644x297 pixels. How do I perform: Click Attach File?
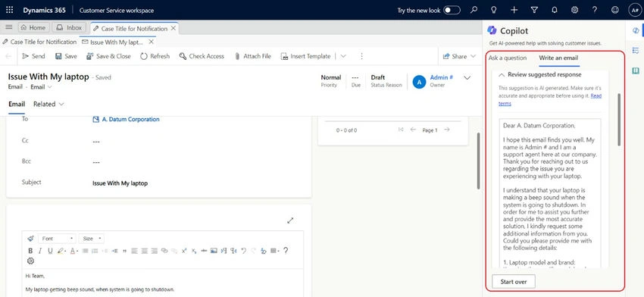coord(252,56)
